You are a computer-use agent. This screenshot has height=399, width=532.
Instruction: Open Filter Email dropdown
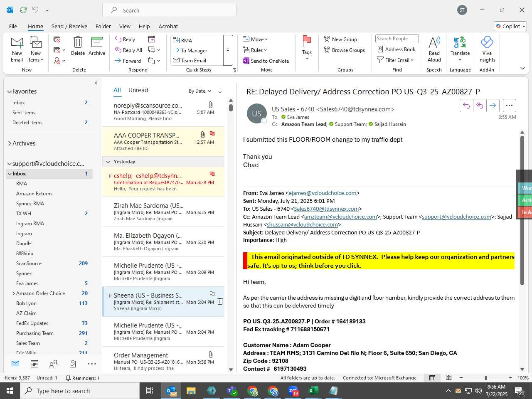395,60
